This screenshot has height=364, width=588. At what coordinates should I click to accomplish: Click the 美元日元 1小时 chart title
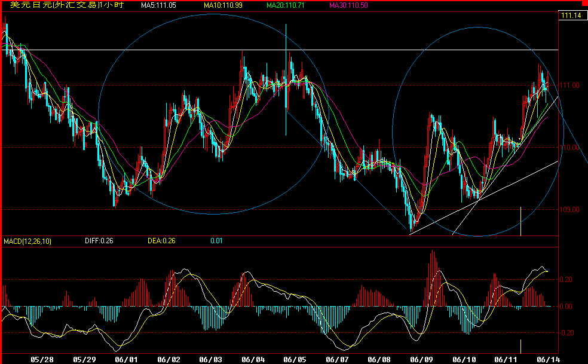pyautogui.click(x=67, y=5)
